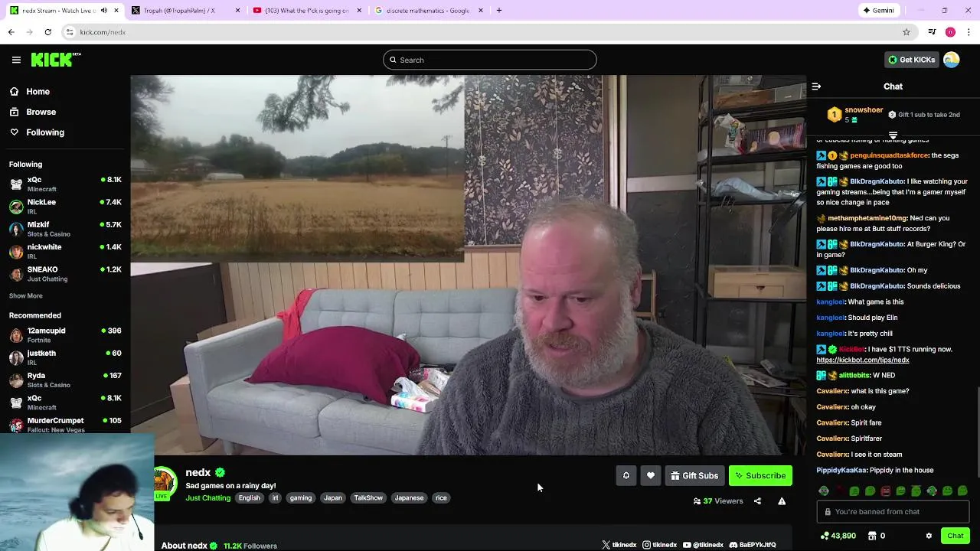Insert the red angry emote in chat bar
The height and width of the screenshot is (551, 980).
(886, 491)
